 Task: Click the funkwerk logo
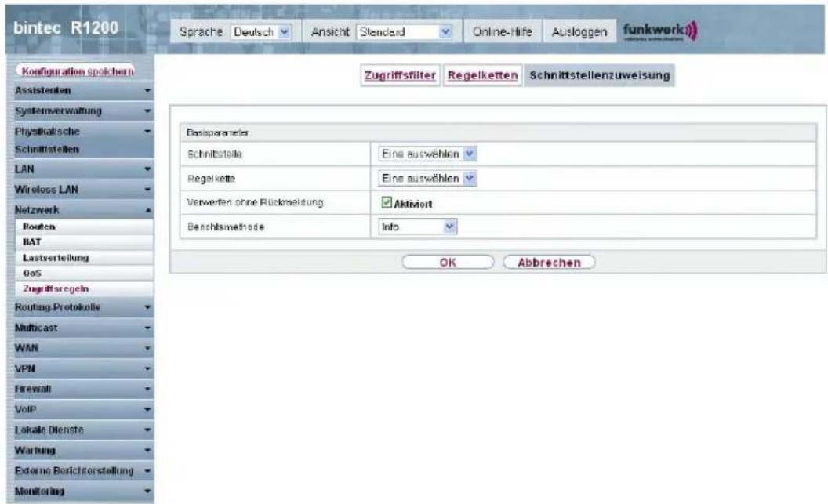click(659, 31)
